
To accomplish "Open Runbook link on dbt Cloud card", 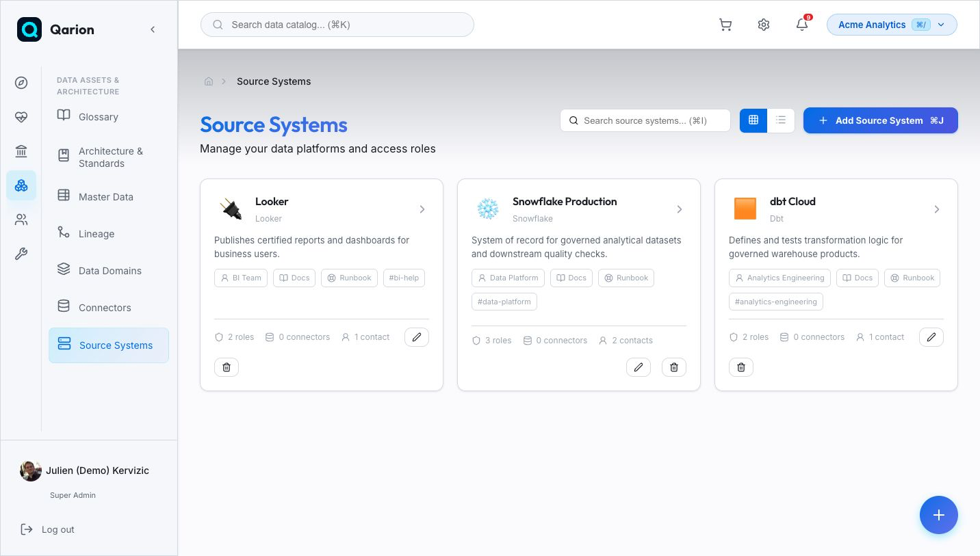I will [912, 278].
